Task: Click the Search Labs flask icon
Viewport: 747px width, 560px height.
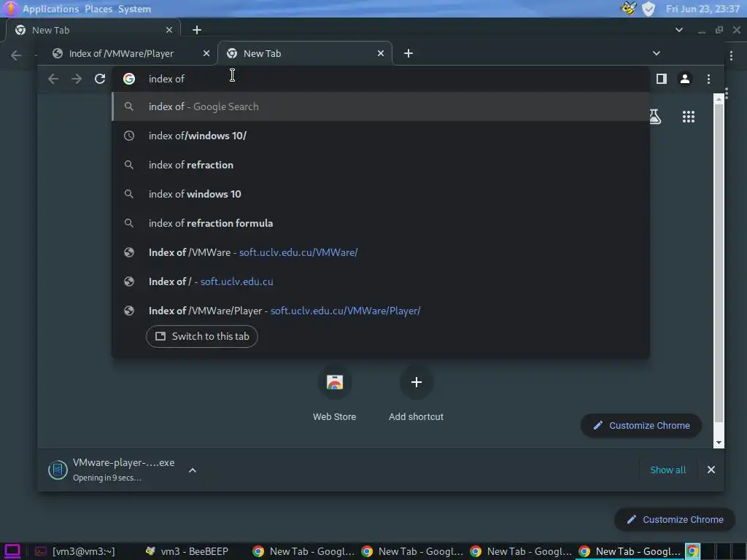Action: (655, 117)
